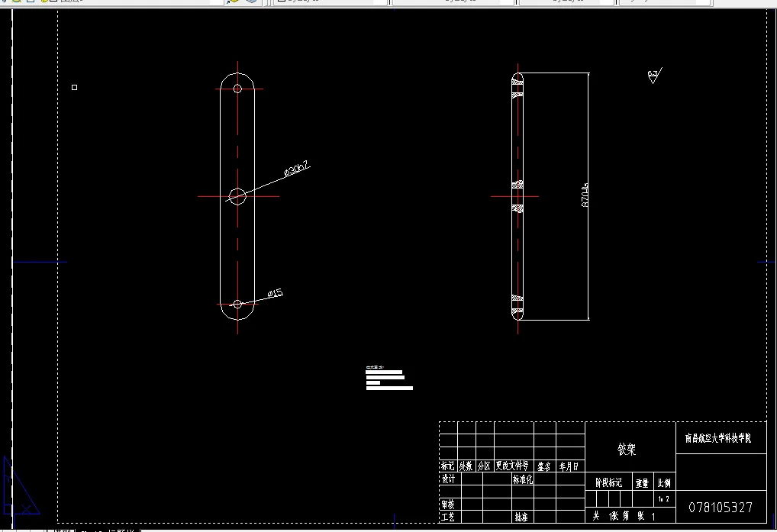Image resolution: width=777 pixels, height=532 pixels.
Task: Select the 870 vertical dimension text
Action: 585,195
